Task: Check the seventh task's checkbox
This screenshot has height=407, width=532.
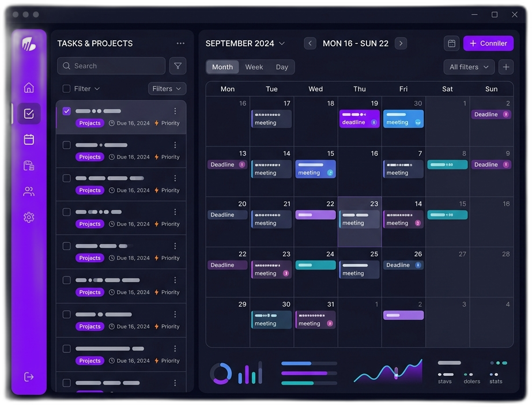Action: pos(66,314)
